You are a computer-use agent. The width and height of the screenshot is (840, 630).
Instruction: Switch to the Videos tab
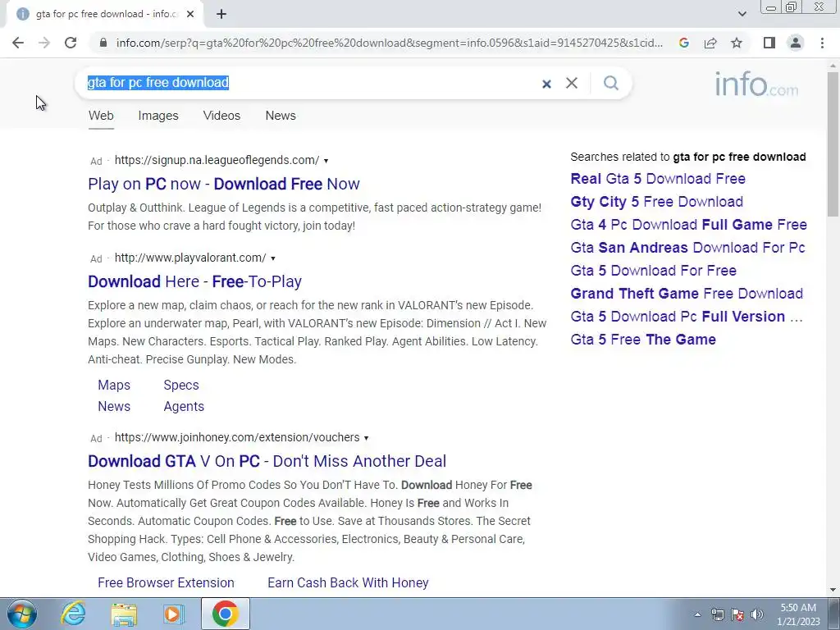(221, 115)
